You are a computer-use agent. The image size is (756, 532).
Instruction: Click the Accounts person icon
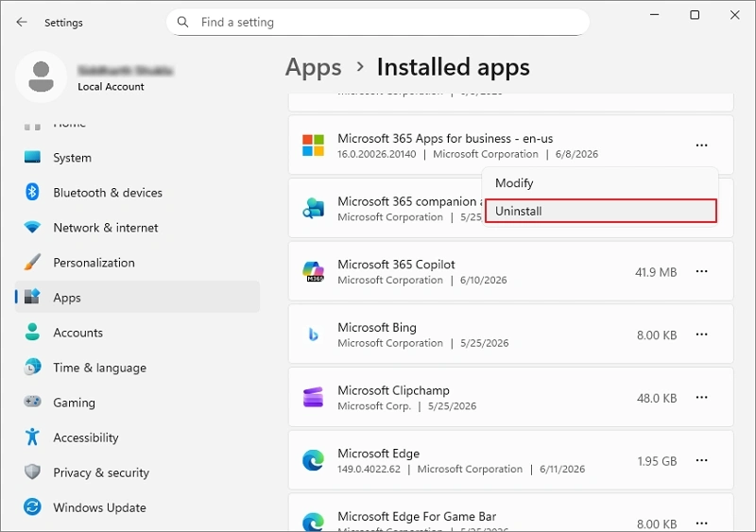[32, 332]
